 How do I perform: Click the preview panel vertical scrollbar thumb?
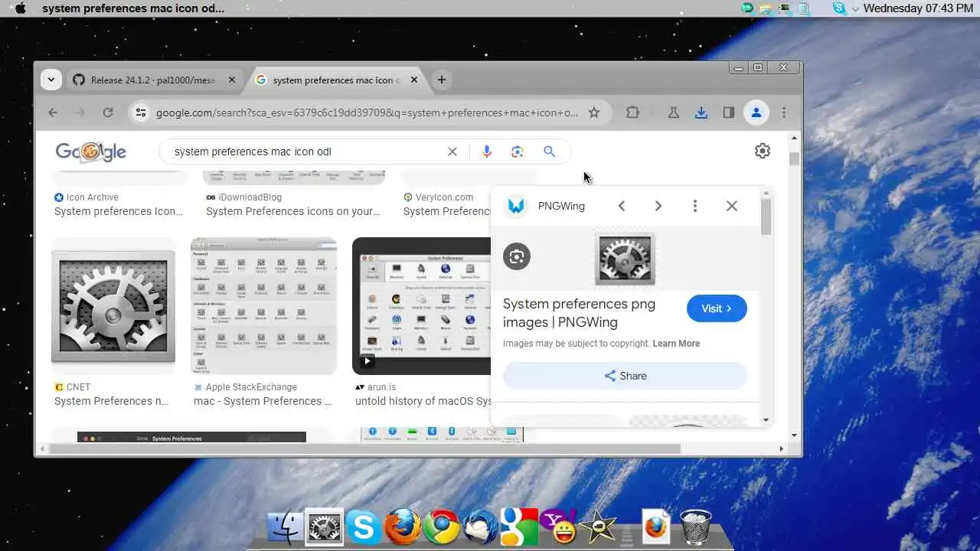click(766, 217)
